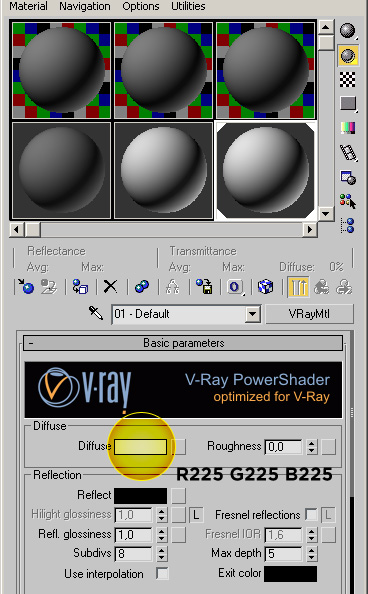Click the Max depth value field
368x594 pixels.
284,554
